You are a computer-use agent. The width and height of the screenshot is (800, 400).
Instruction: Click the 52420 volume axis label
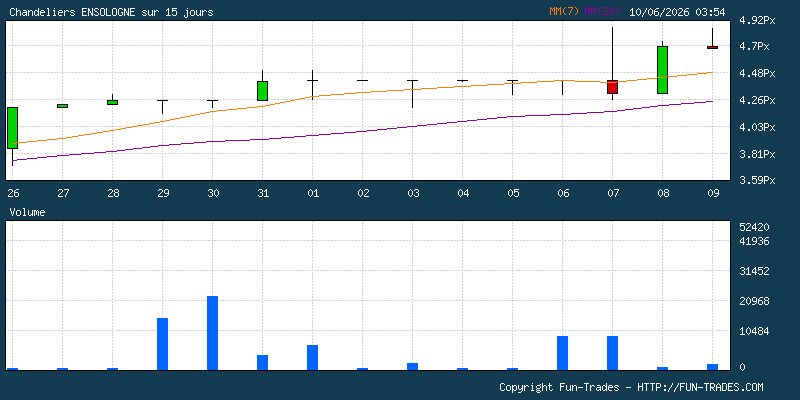click(x=755, y=227)
